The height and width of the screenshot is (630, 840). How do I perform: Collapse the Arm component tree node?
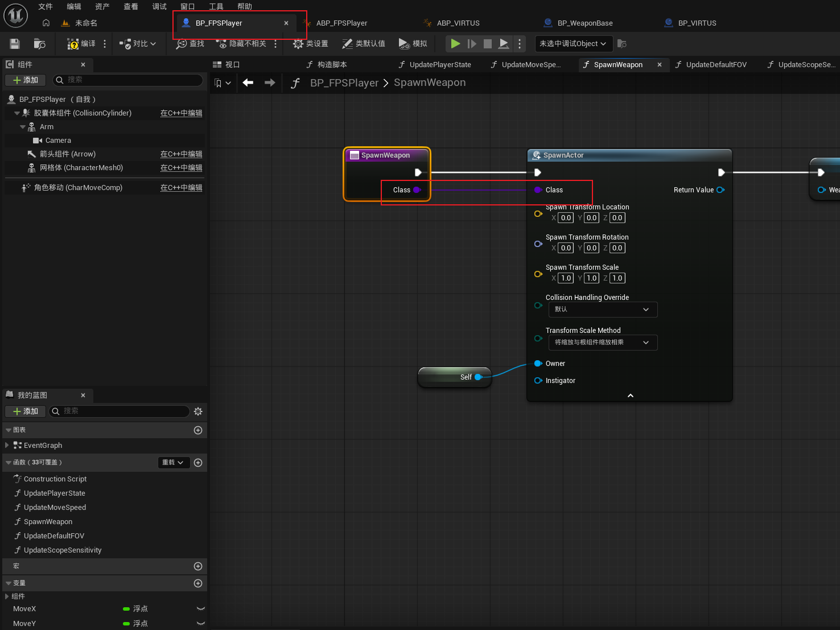pos(23,127)
